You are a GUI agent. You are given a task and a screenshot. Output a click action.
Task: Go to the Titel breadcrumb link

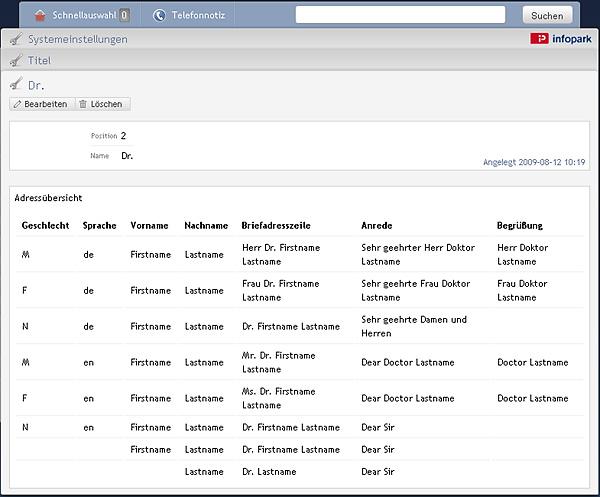(39, 60)
